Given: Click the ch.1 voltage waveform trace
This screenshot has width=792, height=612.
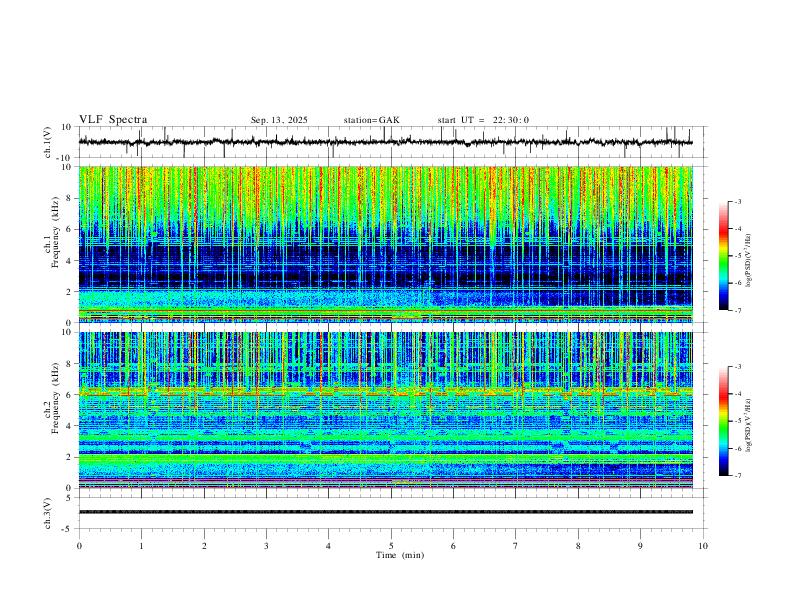Looking at the screenshot, I should 385,142.
